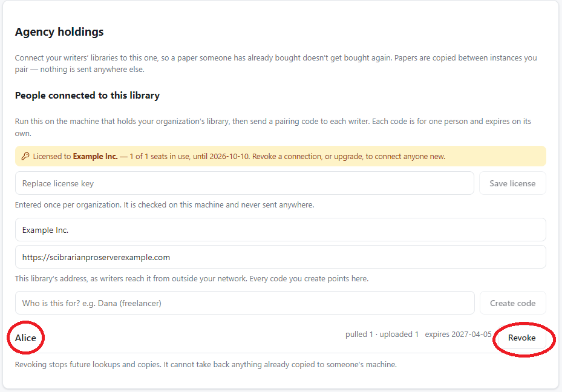
Task: Click 'Entered once per organization' helper text
Action: tap(165, 204)
